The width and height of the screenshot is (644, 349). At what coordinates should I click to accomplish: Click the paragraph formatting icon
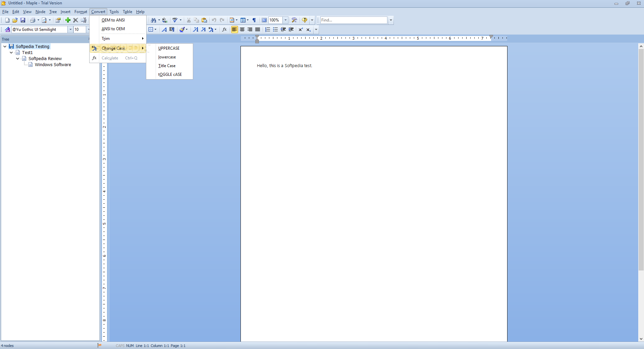click(x=172, y=30)
